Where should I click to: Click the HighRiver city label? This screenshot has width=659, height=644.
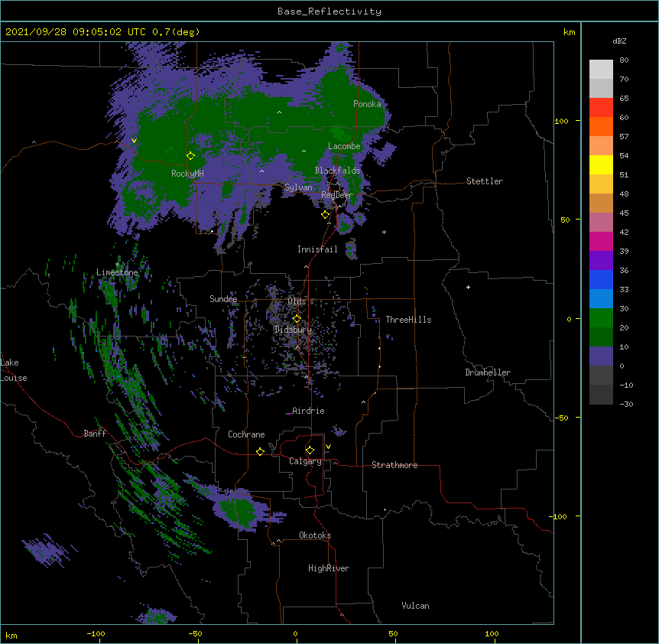[x=329, y=568]
